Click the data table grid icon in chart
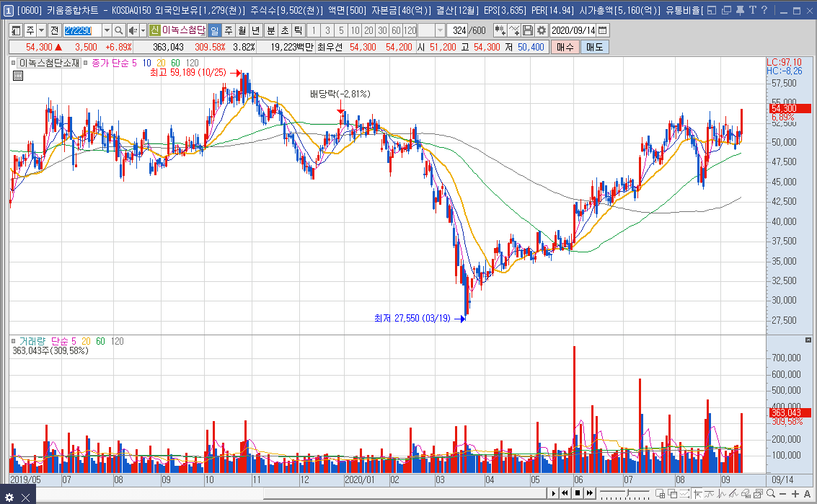 pyautogui.click(x=18, y=76)
